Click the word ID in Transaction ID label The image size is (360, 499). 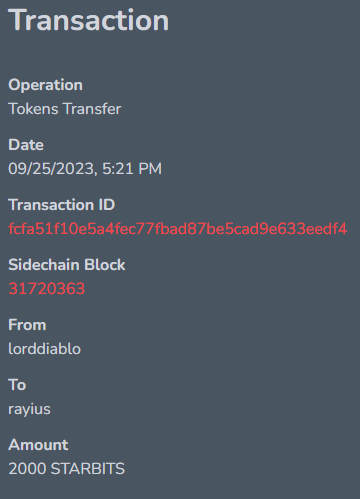[107, 205]
